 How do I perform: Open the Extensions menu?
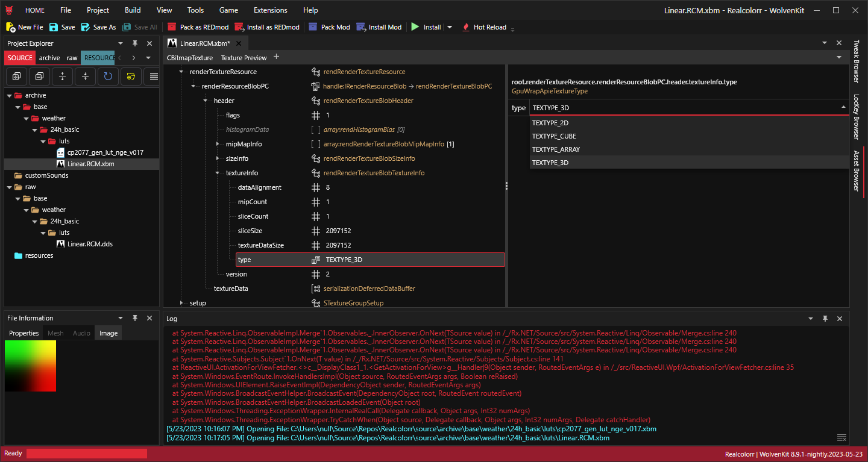coord(271,10)
